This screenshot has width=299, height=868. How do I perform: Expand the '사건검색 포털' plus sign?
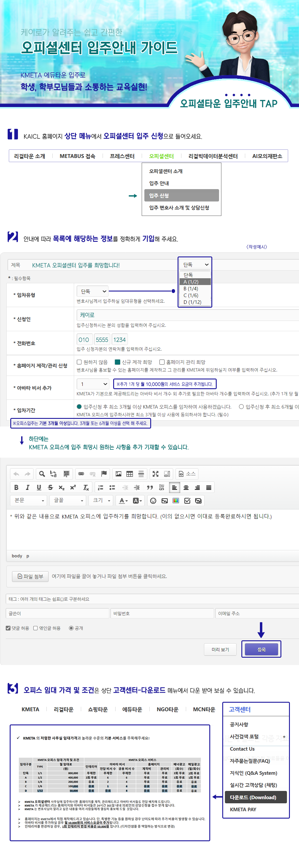tap(284, 737)
